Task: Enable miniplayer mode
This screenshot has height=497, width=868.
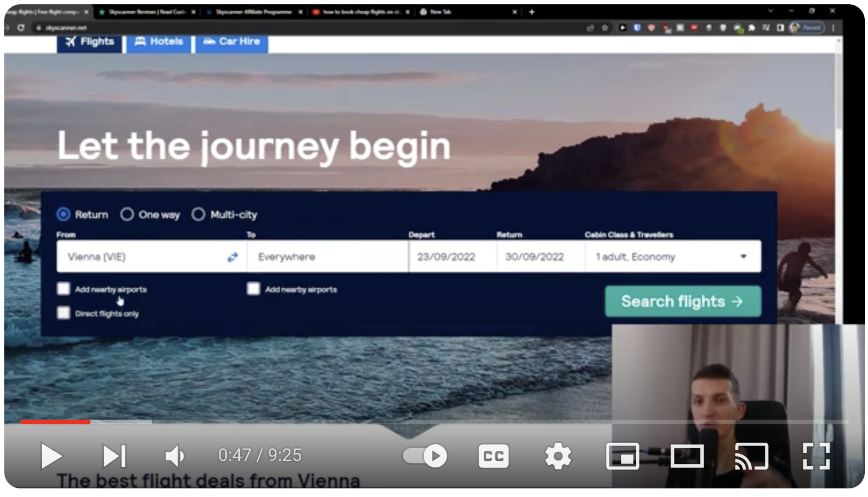Action: (x=622, y=457)
